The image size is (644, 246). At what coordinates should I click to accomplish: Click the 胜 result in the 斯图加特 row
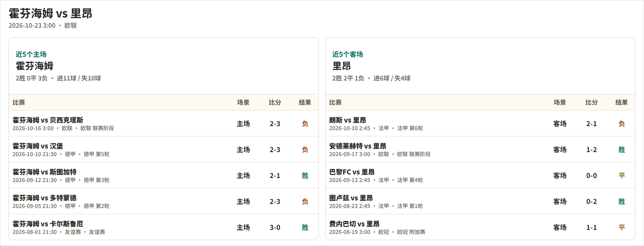305,175
